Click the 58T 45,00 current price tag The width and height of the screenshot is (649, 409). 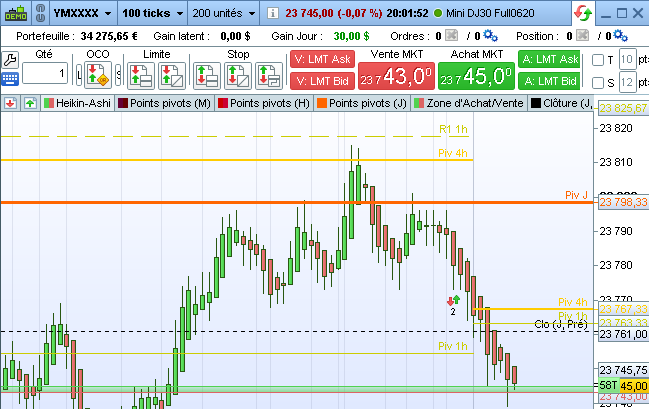(623, 386)
